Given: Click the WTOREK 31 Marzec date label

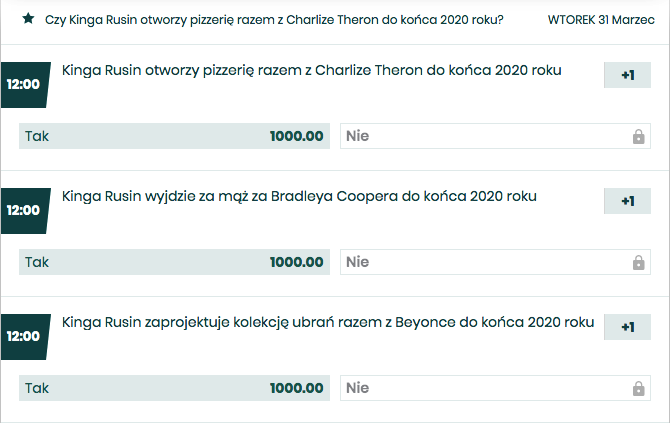Looking at the screenshot, I should click(601, 19).
